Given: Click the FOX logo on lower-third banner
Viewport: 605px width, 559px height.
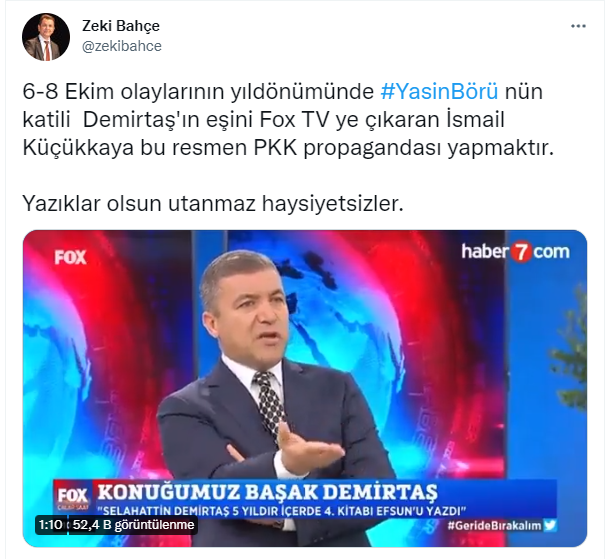Looking at the screenshot, I should pyautogui.click(x=73, y=497).
